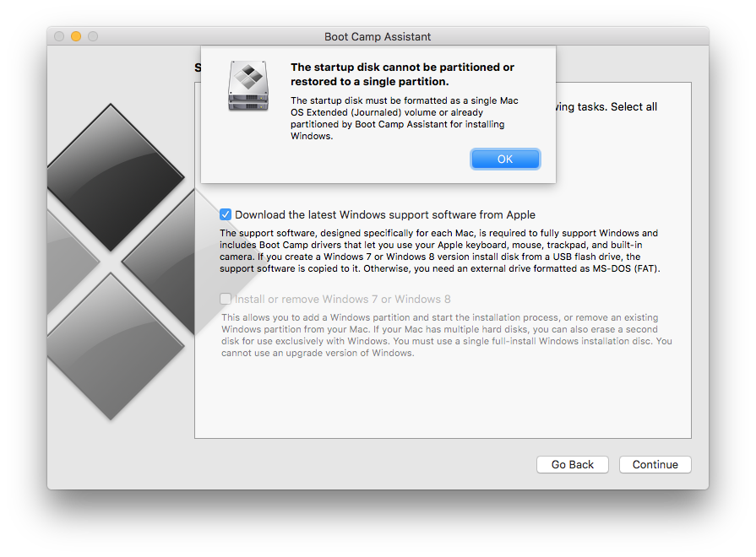Click the support software description paragraph
The height and width of the screenshot is (557, 756).
click(439, 251)
